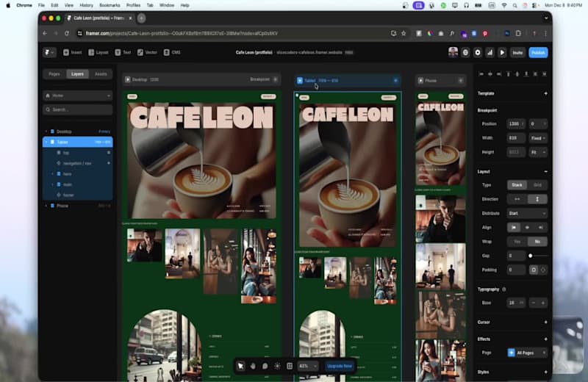Open site settings globe icon
Viewport: 588px width, 382px height.
coord(465,52)
